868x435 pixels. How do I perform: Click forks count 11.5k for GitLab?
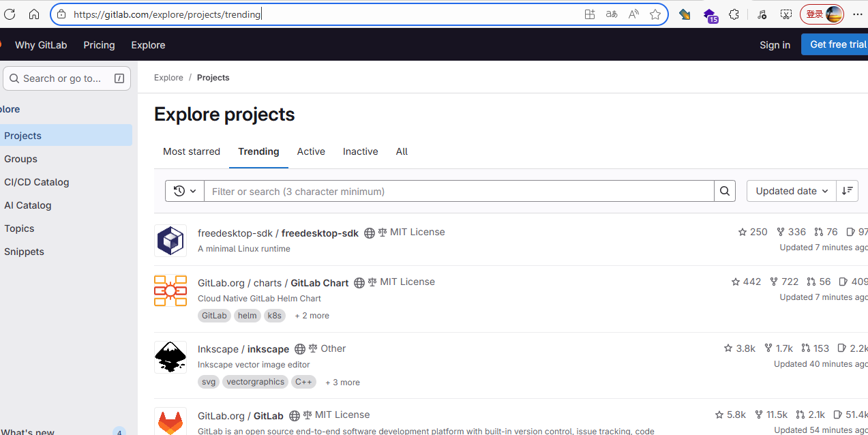[x=771, y=415]
